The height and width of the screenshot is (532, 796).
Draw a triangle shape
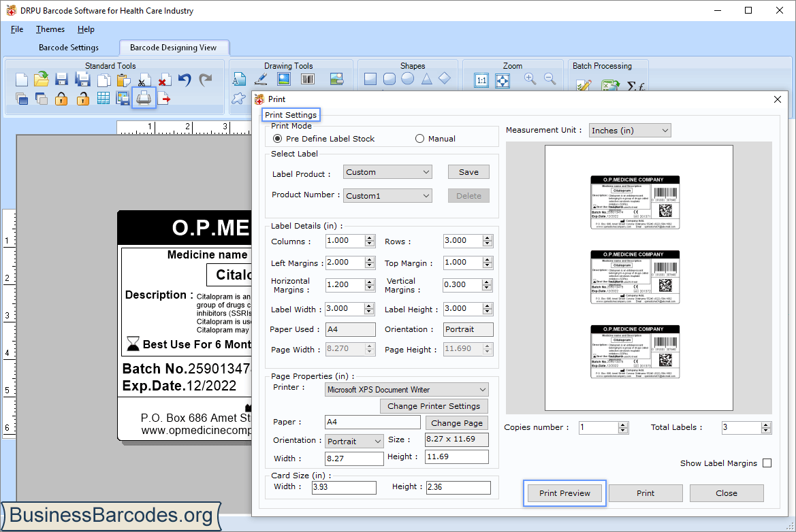(426, 79)
